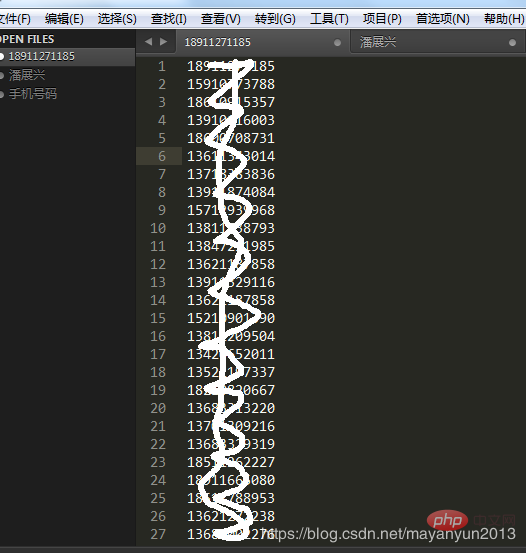
Task: Open the 查找(I) menu
Action: tap(169, 19)
